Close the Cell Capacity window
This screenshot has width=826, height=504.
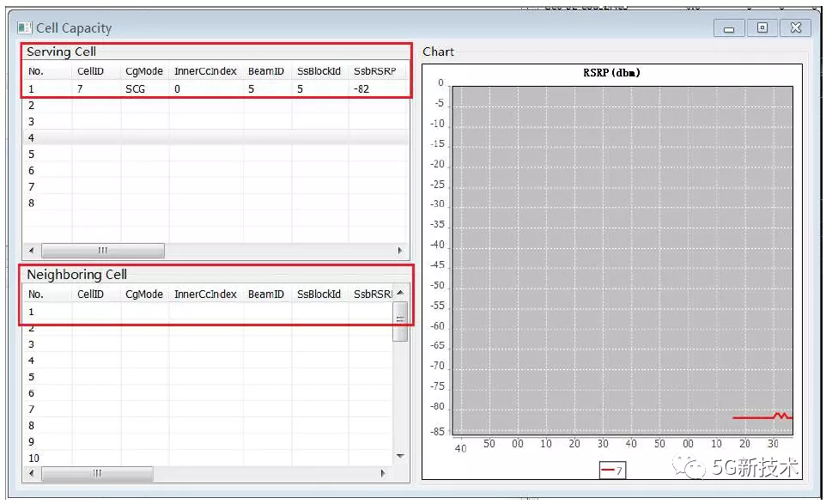click(795, 28)
